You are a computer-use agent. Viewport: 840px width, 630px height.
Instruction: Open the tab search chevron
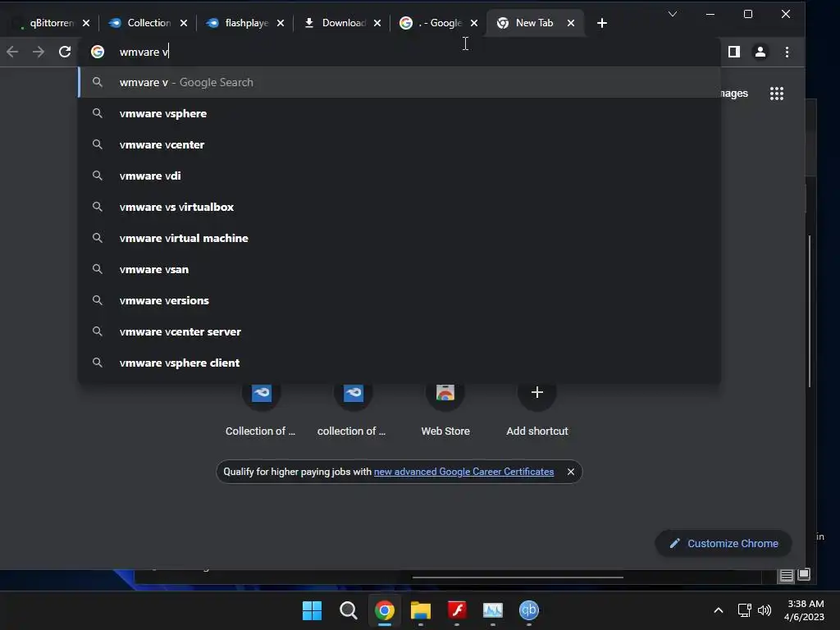tap(673, 14)
